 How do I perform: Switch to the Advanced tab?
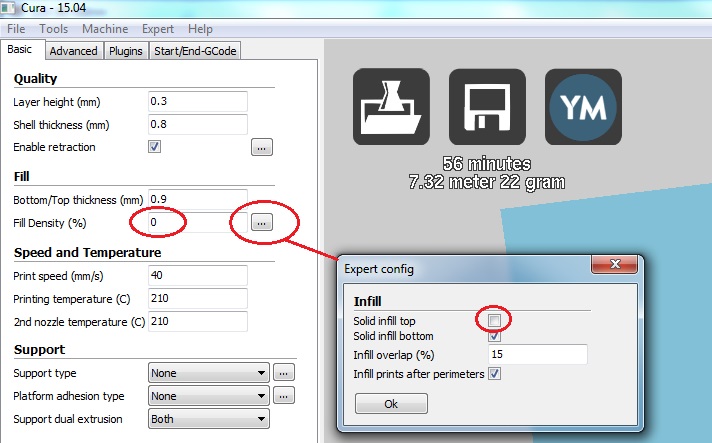coord(74,51)
